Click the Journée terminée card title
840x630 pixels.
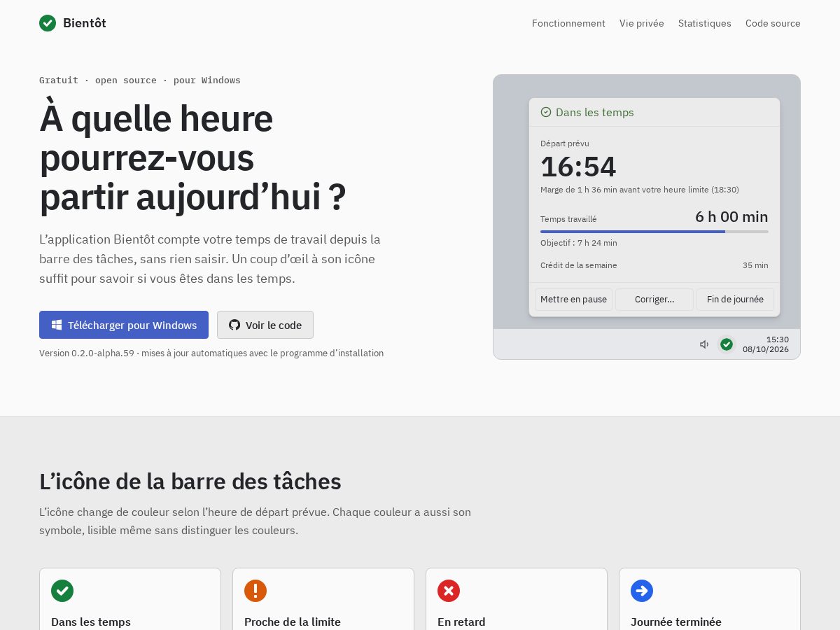(676, 622)
